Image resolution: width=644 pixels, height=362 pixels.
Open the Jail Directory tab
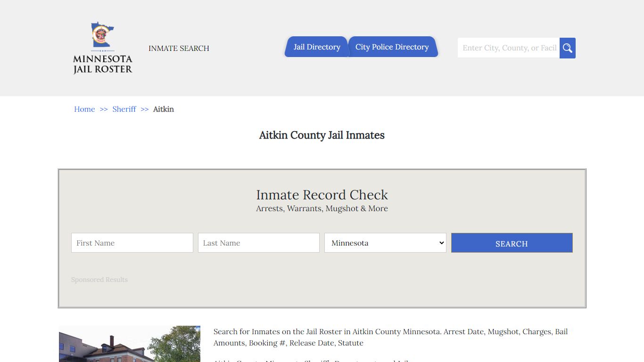[x=316, y=47]
